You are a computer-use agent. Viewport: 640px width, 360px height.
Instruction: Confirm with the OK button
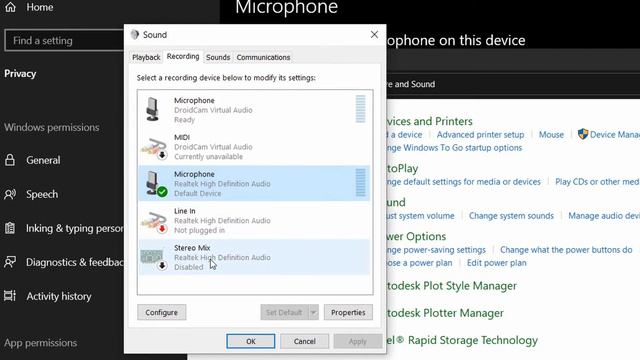[251, 341]
